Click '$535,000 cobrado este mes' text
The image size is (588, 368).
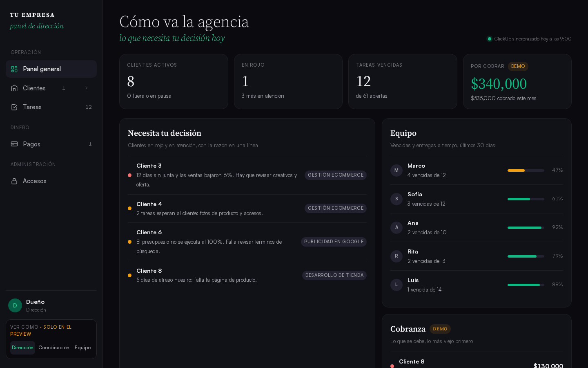[x=503, y=98]
